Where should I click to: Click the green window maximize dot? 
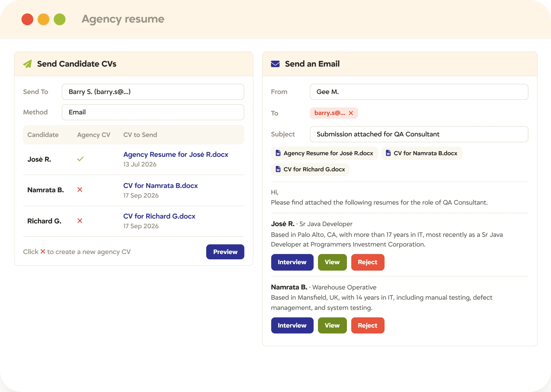point(60,19)
